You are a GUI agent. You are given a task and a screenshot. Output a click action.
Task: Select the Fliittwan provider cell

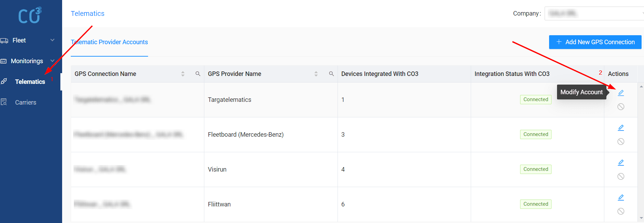click(271, 204)
